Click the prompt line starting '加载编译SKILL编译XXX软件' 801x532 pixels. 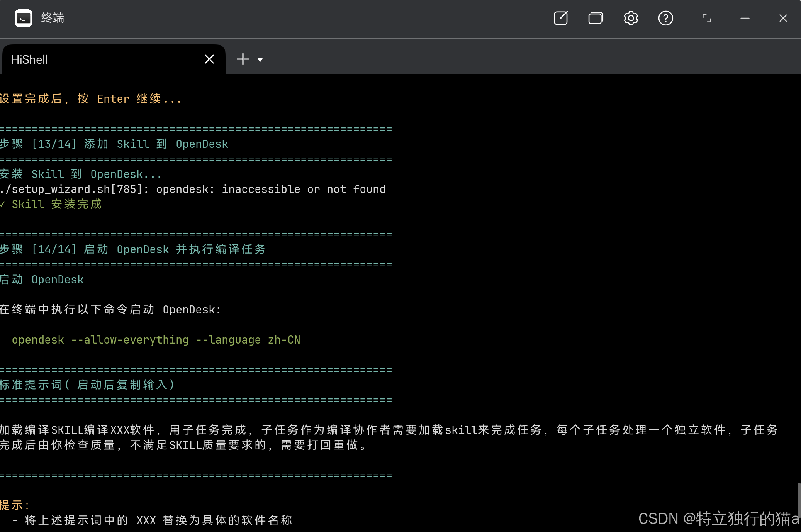coord(389,430)
